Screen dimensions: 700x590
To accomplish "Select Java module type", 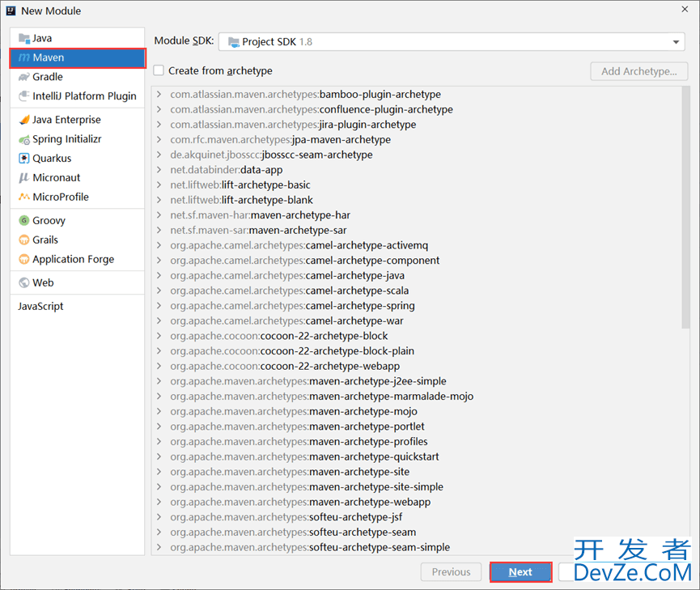I will (x=77, y=38).
